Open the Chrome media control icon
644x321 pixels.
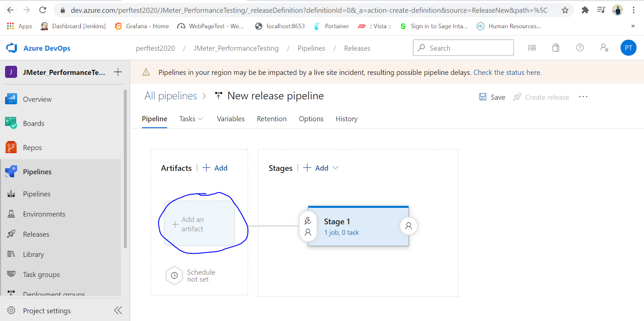pos(601,10)
